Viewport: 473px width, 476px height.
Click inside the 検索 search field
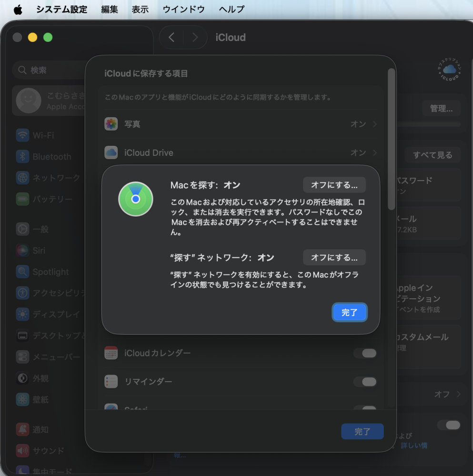(x=48, y=70)
